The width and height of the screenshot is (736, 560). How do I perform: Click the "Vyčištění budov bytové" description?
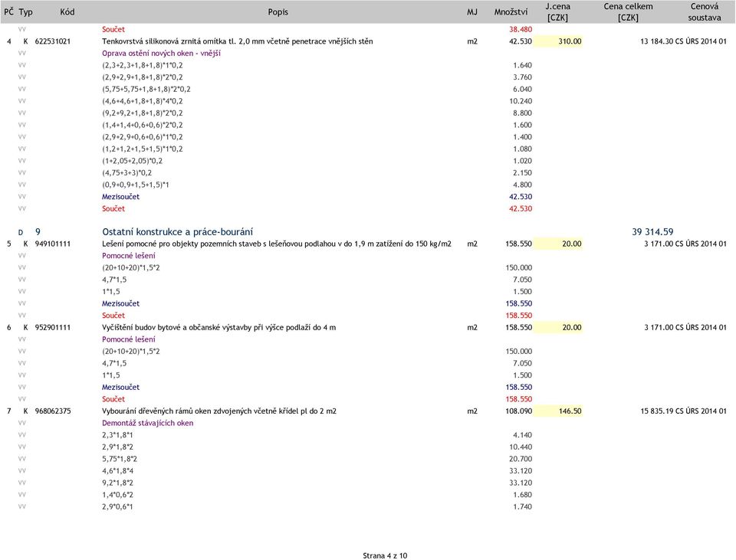(x=219, y=327)
